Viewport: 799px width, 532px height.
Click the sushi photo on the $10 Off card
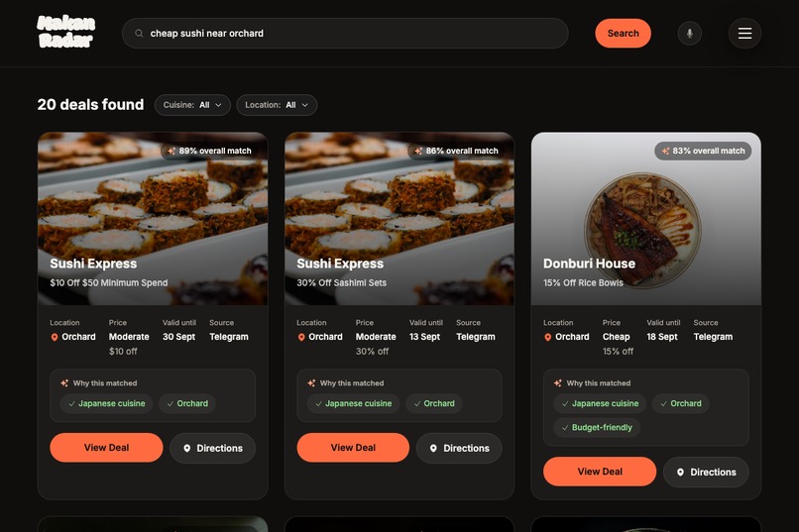153,219
